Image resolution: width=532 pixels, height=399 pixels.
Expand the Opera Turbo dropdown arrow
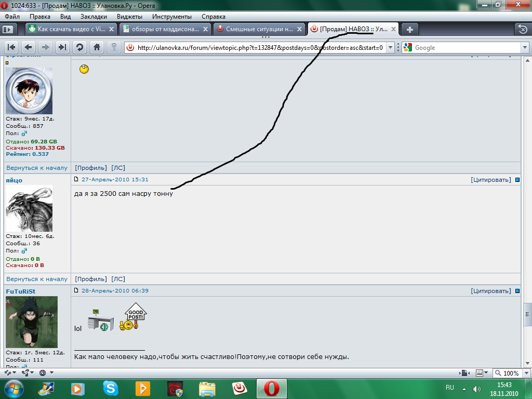51,373
